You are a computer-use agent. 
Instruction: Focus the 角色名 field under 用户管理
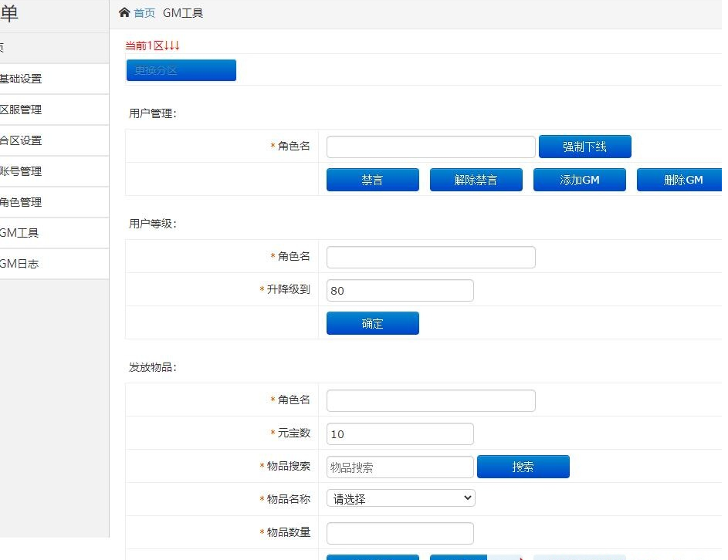point(431,147)
